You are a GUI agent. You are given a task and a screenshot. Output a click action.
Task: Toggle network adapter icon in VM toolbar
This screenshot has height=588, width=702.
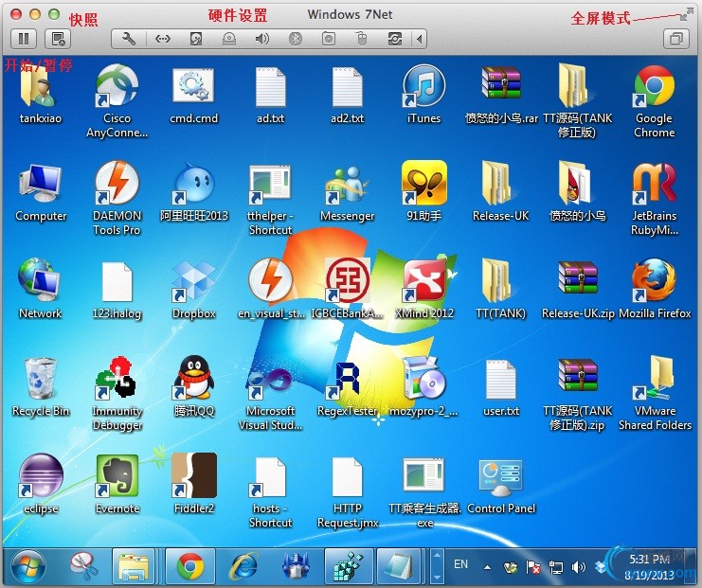pos(163,39)
